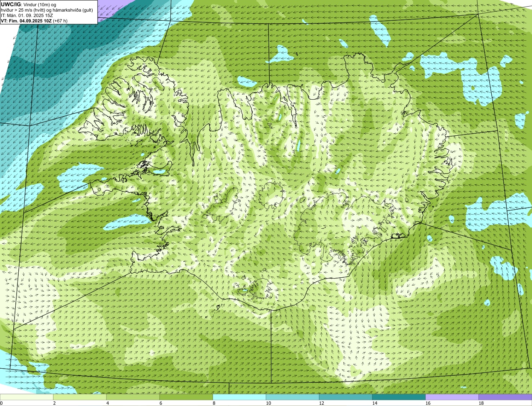Screen dimensions: 532x406
Task: Click the pale yellow 0–2 m/s legend swatch
Action: point(27,397)
